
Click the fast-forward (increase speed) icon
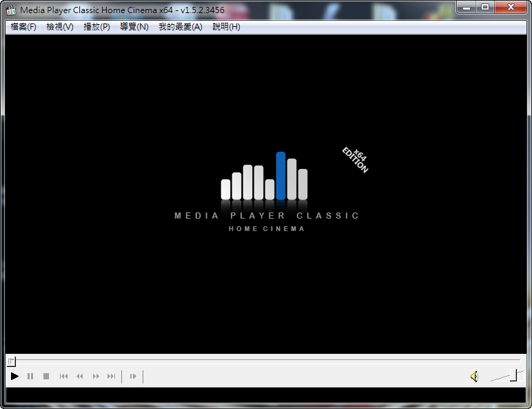coord(96,376)
